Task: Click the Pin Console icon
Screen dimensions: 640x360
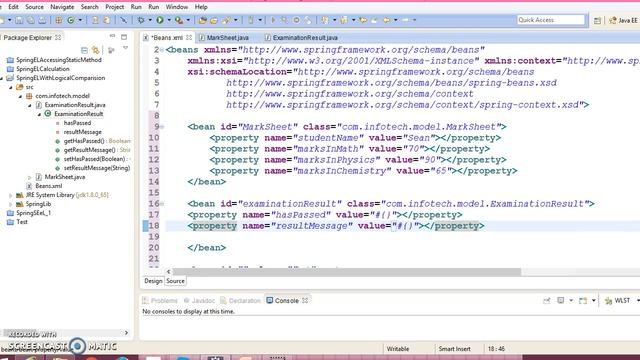Action: pos(547,301)
